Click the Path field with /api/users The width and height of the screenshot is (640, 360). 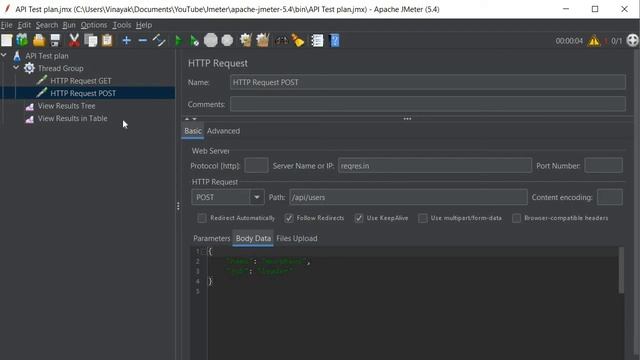[x=408, y=197]
